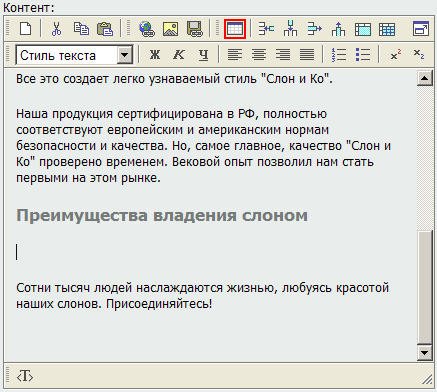Insert a numbered list

pyautogui.click(x=339, y=54)
